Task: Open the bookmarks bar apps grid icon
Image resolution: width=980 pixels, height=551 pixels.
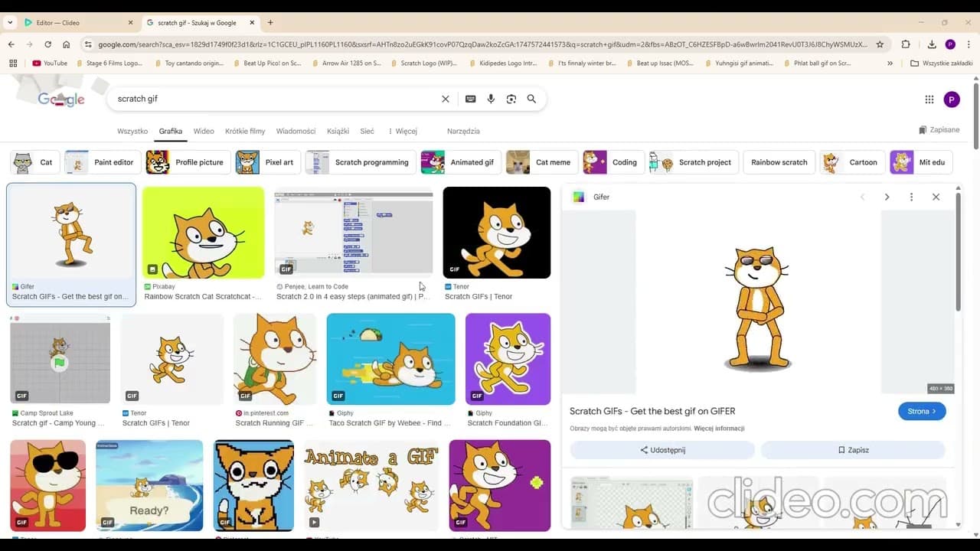Action: [13, 64]
